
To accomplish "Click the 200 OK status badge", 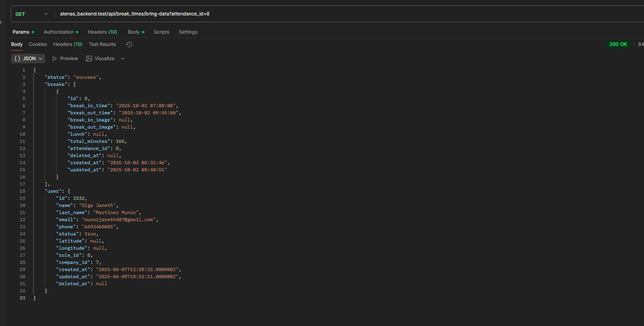I will (x=618, y=44).
